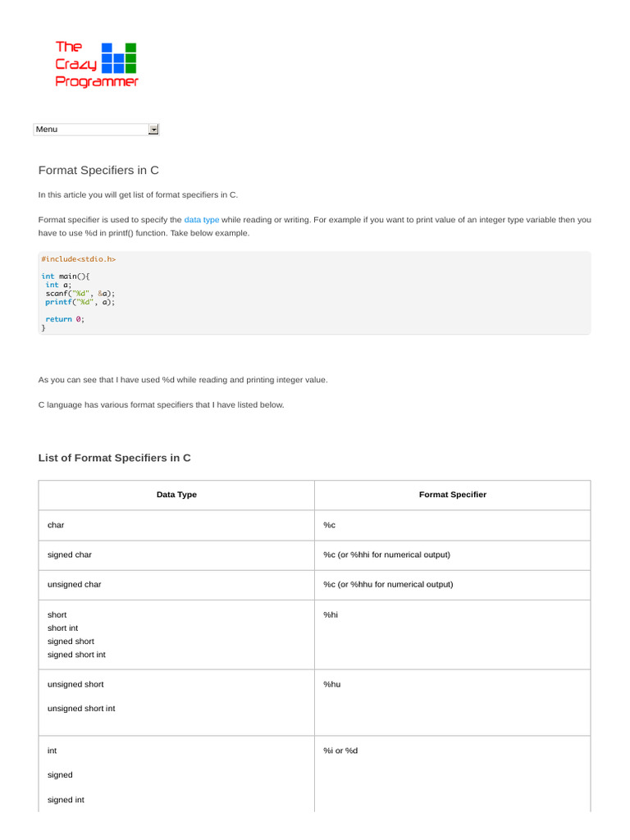Click the "unsigned short int" text
Image resolution: width=630 pixels, height=840 pixels.
coord(81,708)
